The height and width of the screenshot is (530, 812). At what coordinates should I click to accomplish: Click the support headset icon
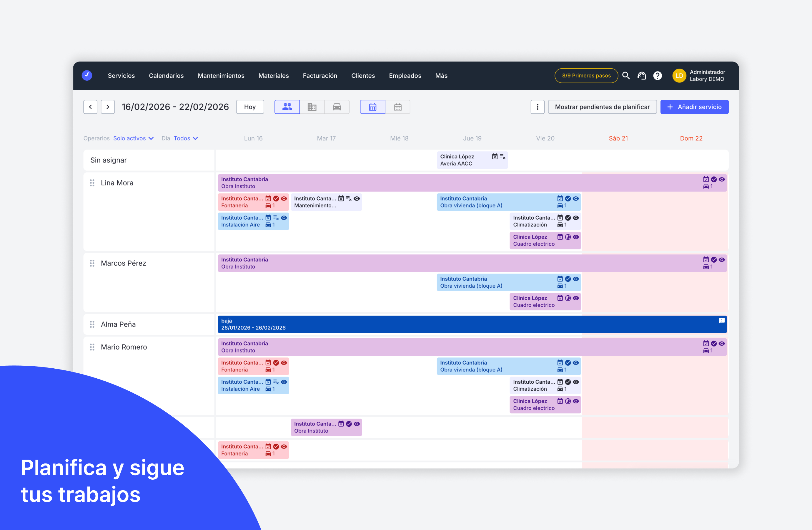point(642,75)
